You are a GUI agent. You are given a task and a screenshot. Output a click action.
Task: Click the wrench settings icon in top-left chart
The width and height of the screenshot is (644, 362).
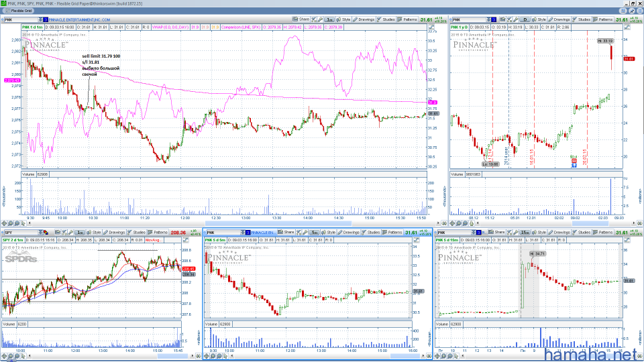(320, 19)
